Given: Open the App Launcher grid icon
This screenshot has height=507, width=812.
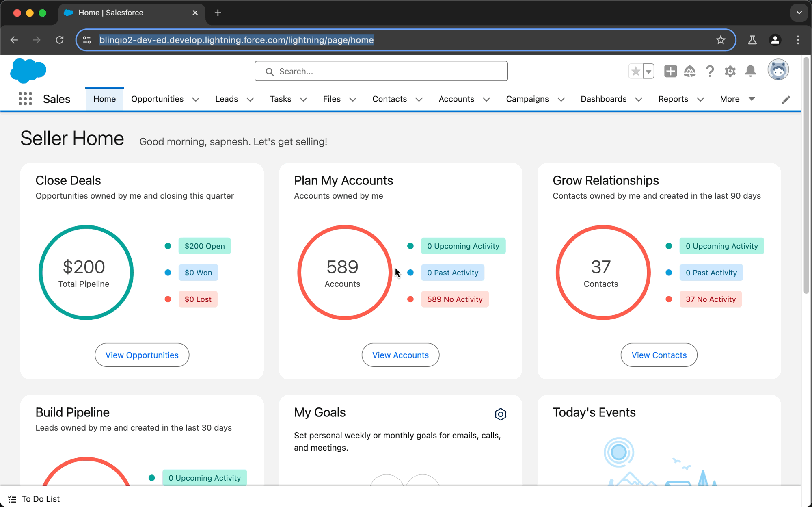Looking at the screenshot, I should click(25, 99).
